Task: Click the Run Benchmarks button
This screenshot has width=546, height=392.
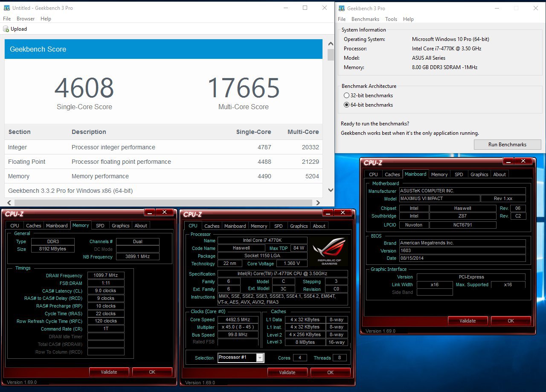Action: coord(507,145)
